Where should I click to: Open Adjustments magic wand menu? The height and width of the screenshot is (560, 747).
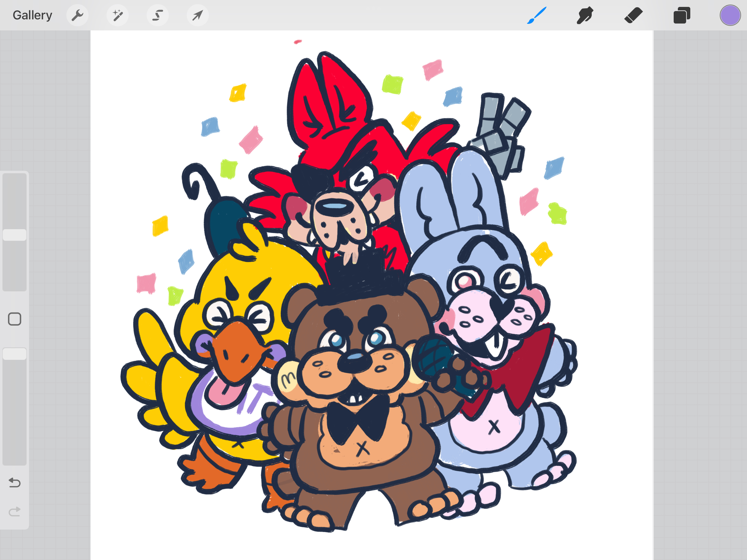coord(118,15)
